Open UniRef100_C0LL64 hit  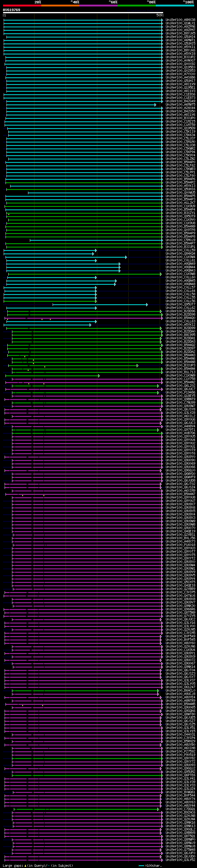tap(180, 291)
